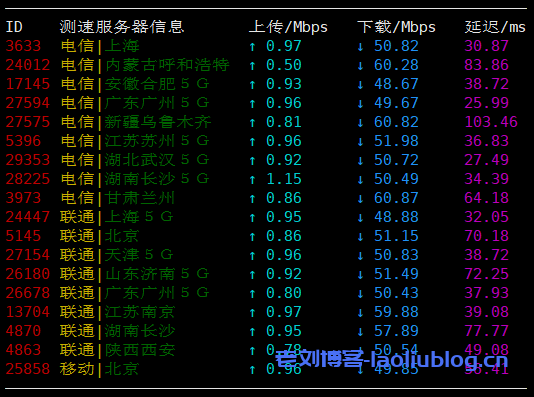Select server ID 5145
The height and width of the screenshot is (397, 534).
pyautogui.click(x=23, y=236)
